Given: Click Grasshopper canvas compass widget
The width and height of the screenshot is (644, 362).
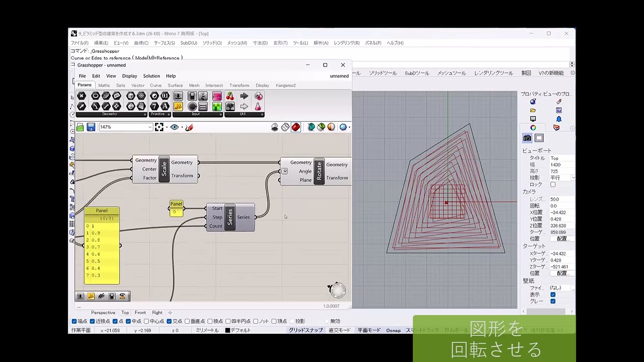Looking at the screenshot, I should point(337,290).
